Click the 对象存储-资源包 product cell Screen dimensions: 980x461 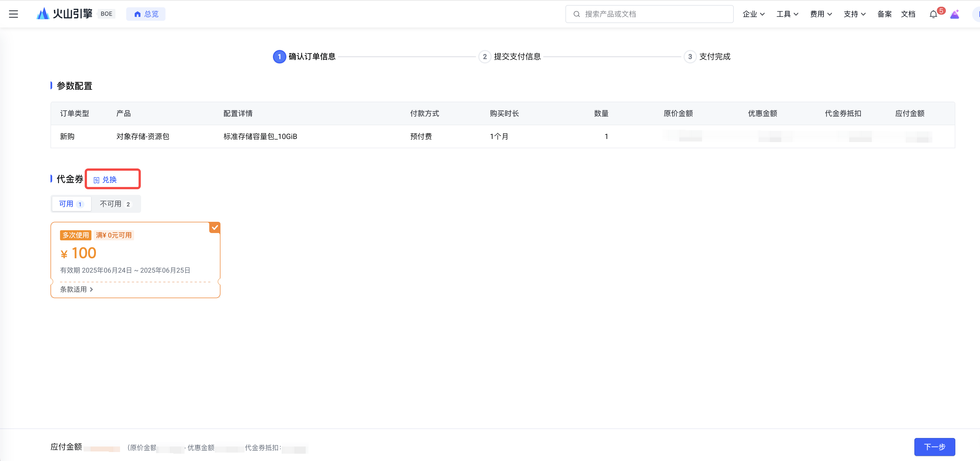[x=143, y=136]
